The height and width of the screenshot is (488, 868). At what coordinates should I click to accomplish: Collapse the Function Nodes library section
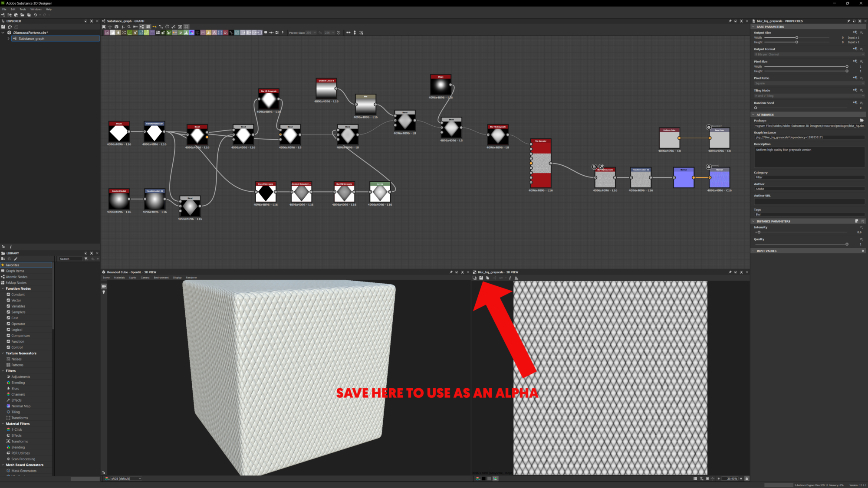click(x=3, y=288)
